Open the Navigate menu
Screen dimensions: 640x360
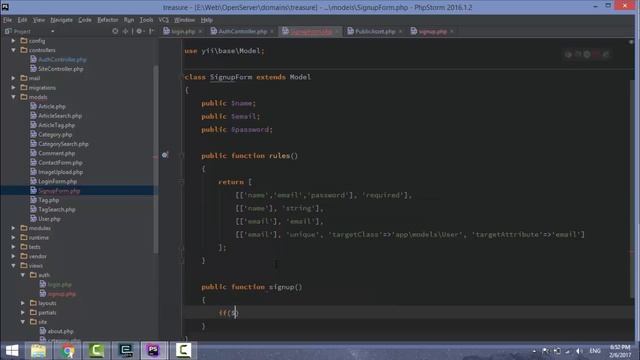click(x=61, y=20)
